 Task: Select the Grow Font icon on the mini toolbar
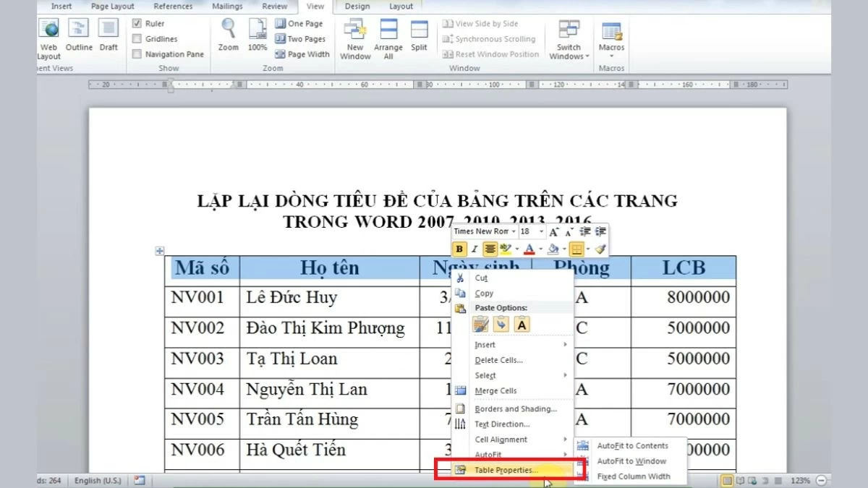555,232
